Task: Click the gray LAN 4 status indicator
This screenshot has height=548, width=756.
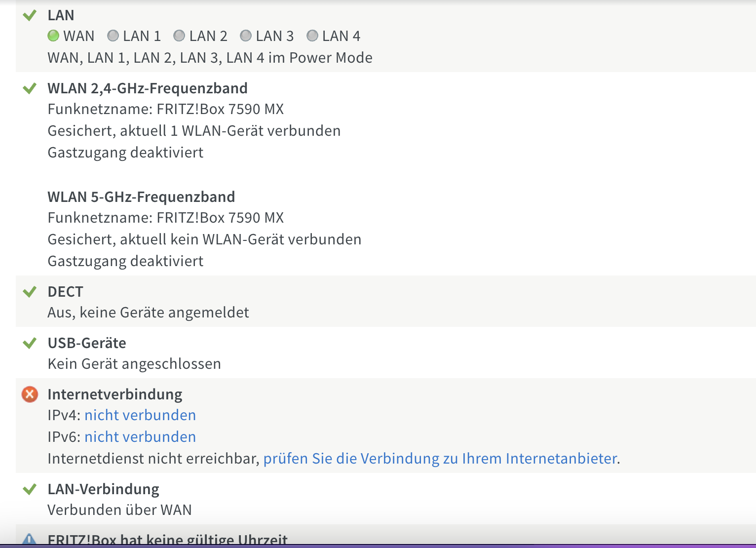Action: (312, 36)
